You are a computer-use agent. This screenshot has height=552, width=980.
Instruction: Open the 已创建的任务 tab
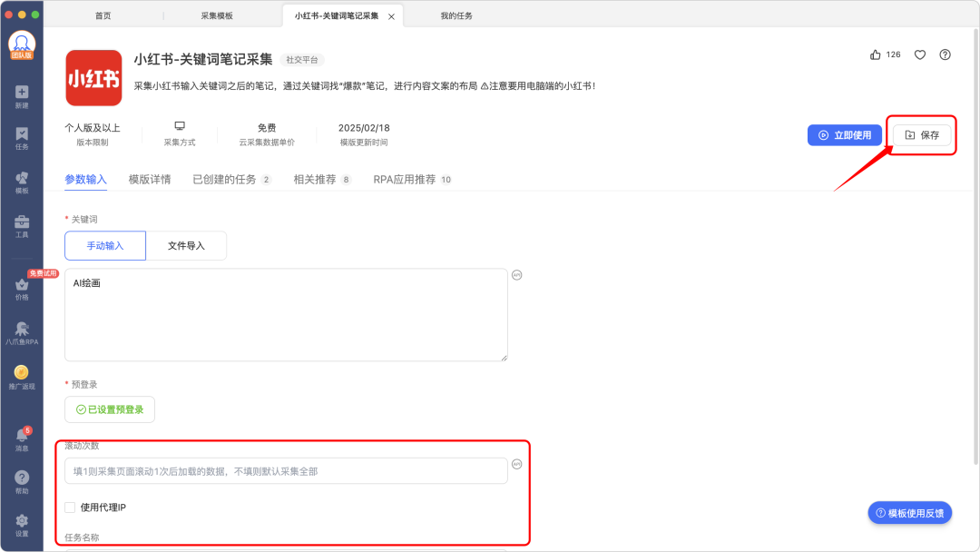231,180
